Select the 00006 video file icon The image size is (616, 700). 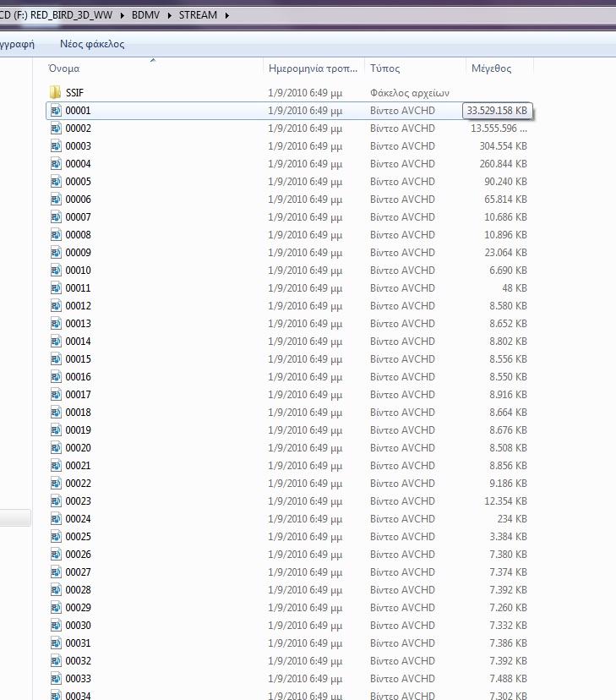click(56, 200)
